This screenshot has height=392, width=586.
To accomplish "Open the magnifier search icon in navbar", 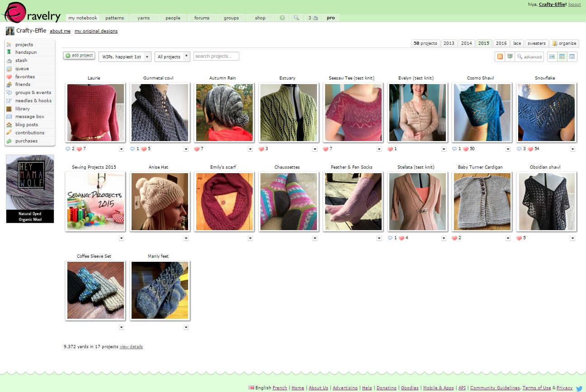I will click(296, 18).
